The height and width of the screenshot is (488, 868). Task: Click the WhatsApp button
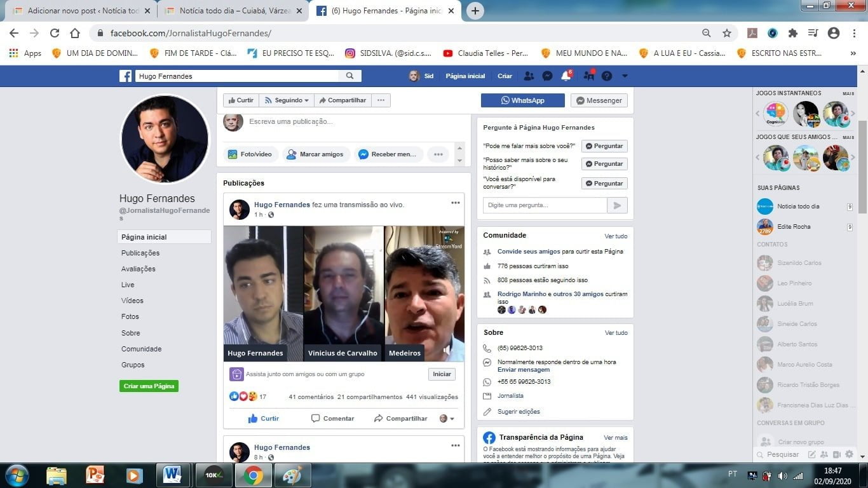pyautogui.click(x=522, y=100)
